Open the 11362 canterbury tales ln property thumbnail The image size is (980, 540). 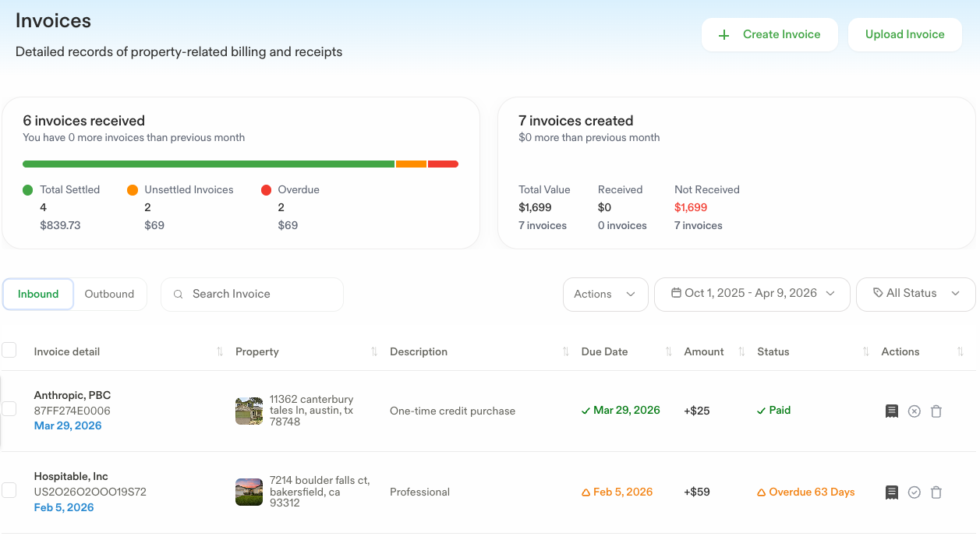[249, 411]
